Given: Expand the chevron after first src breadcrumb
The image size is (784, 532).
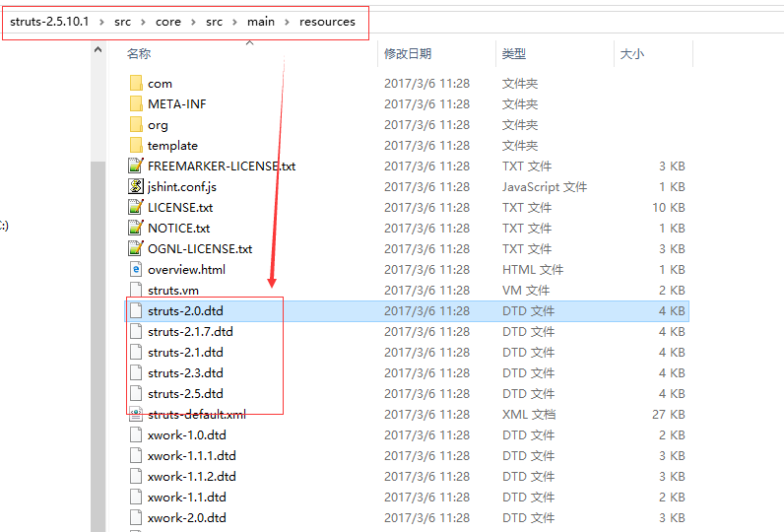Looking at the screenshot, I should (143, 22).
